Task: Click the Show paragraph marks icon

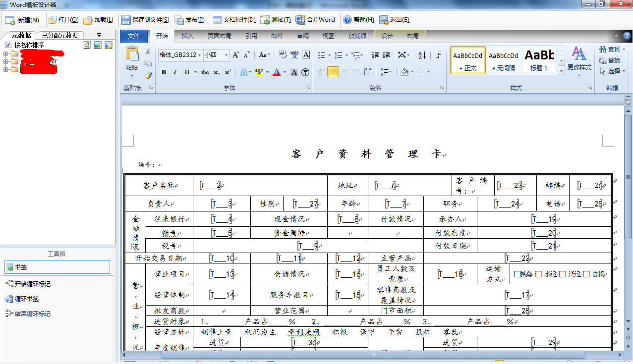Action: 439,55
